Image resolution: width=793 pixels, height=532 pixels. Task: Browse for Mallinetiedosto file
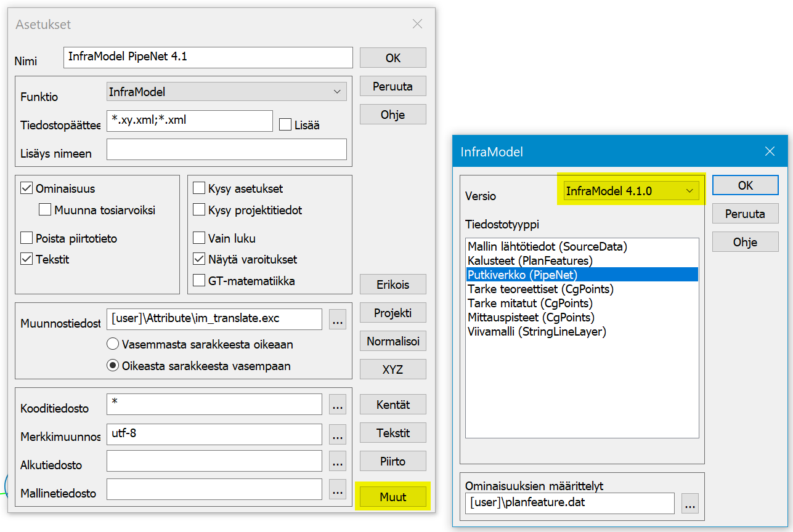coord(337,490)
